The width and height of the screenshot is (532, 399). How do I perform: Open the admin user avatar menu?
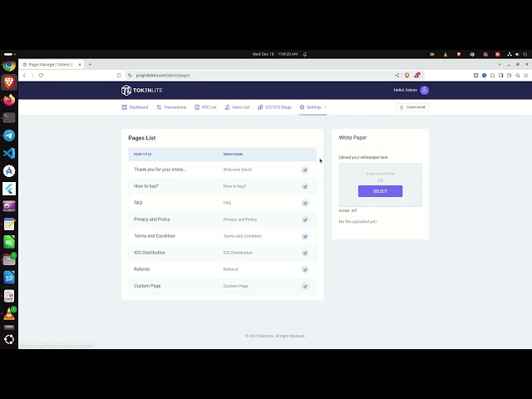coord(424,91)
